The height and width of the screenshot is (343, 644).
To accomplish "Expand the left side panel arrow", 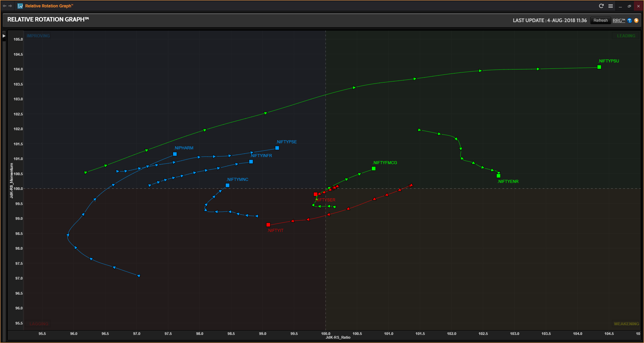I will click(x=4, y=36).
